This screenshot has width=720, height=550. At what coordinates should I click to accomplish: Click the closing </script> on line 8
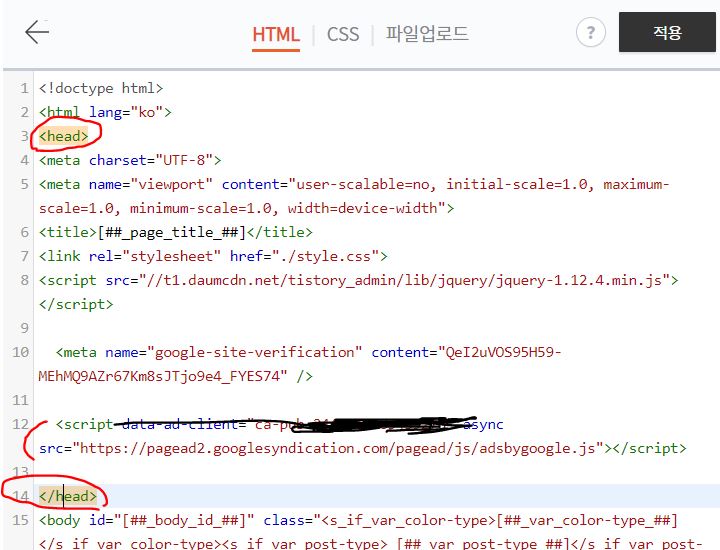[76, 304]
